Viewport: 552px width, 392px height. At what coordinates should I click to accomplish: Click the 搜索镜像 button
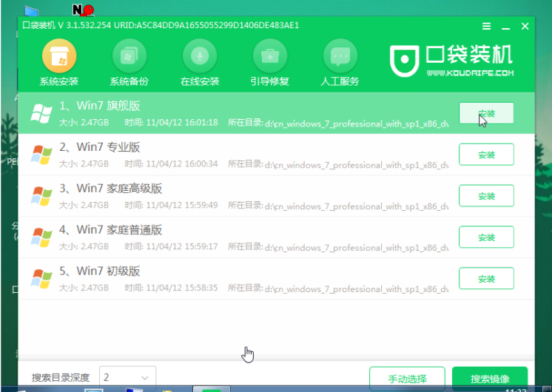point(490,379)
